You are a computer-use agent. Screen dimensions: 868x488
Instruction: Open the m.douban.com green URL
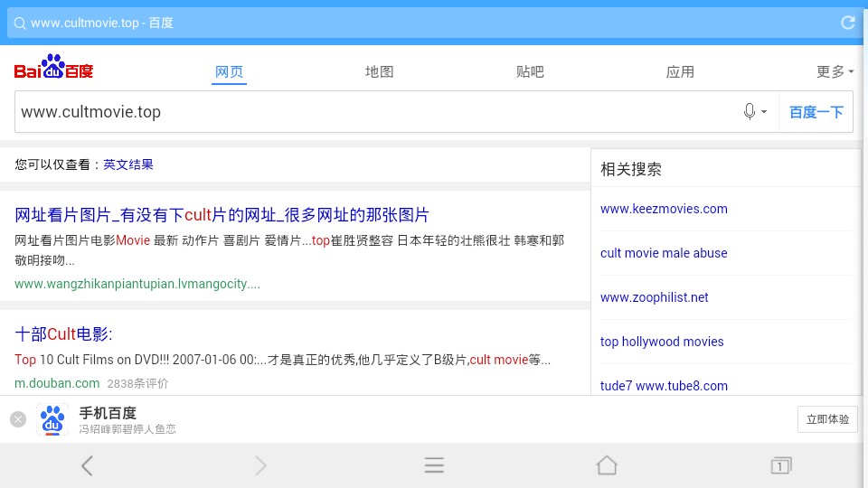coord(57,383)
